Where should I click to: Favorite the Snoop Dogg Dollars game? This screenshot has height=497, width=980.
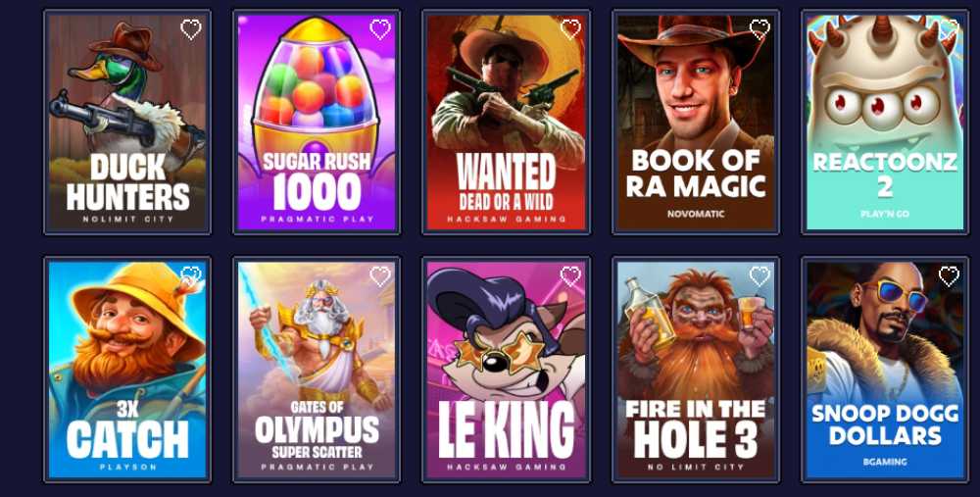pyautogui.click(x=949, y=275)
